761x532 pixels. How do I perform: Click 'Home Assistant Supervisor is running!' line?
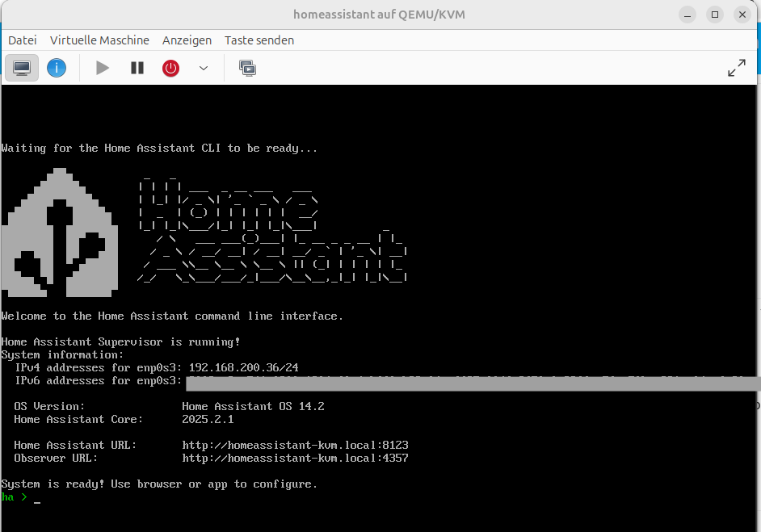click(x=120, y=342)
